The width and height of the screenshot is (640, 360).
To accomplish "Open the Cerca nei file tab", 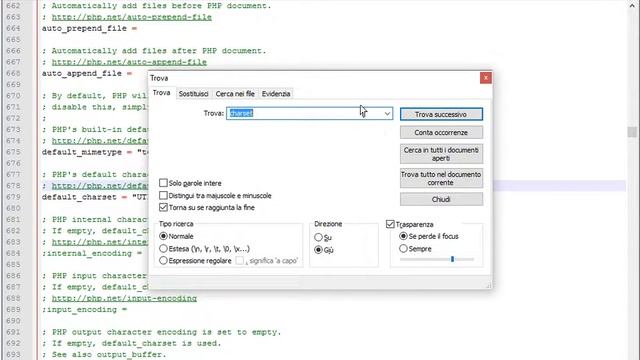I will pyautogui.click(x=235, y=94).
